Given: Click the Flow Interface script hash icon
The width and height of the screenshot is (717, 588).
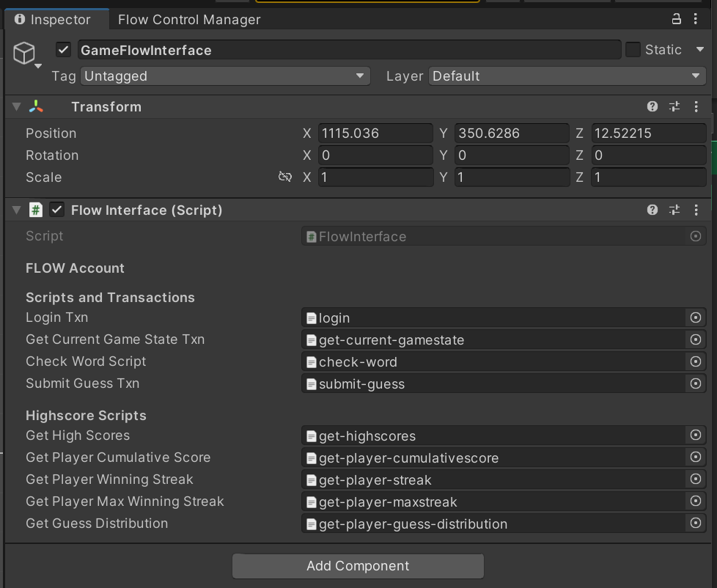Looking at the screenshot, I should point(35,210).
